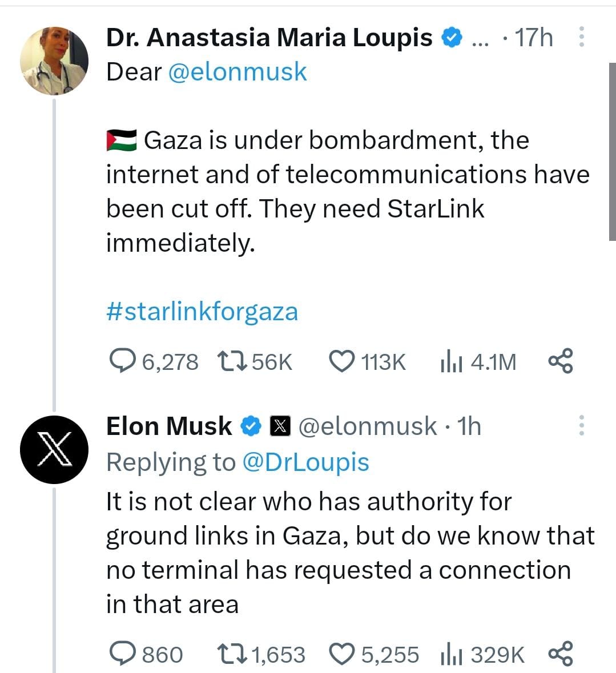Open more options on Dr. Loupis's tweet
Viewport: 616px width, 673px height.
tap(581, 37)
